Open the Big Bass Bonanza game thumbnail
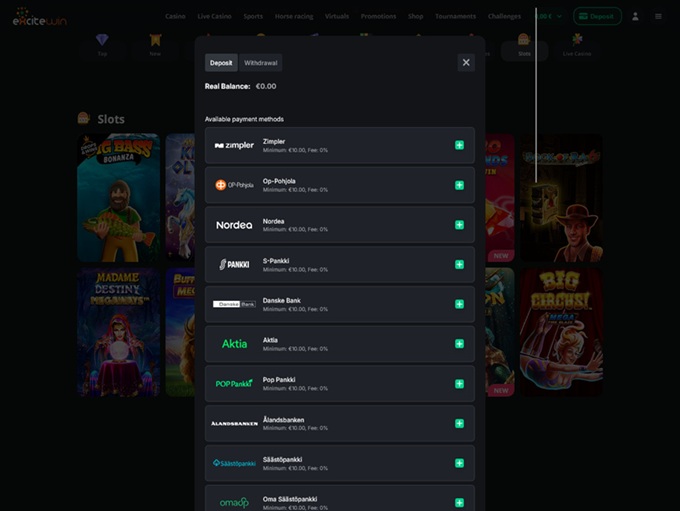Image resolution: width=680 pixels, height=511 pixels. [x=118, y=198]
